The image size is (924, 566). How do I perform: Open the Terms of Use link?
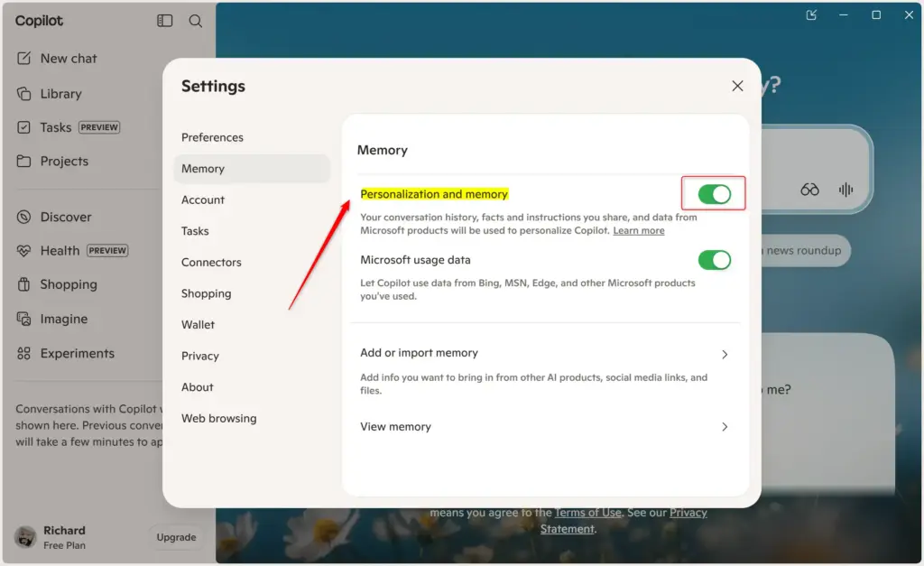587,513
